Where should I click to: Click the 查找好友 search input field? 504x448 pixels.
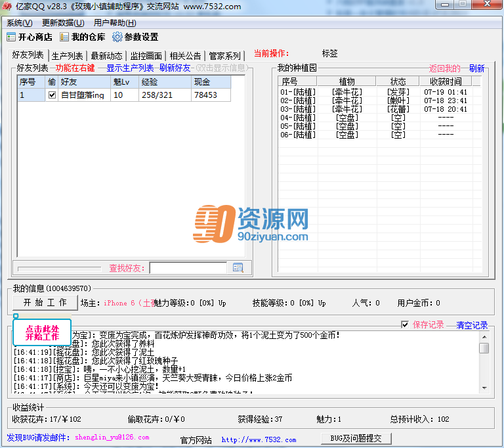[188, 268]
